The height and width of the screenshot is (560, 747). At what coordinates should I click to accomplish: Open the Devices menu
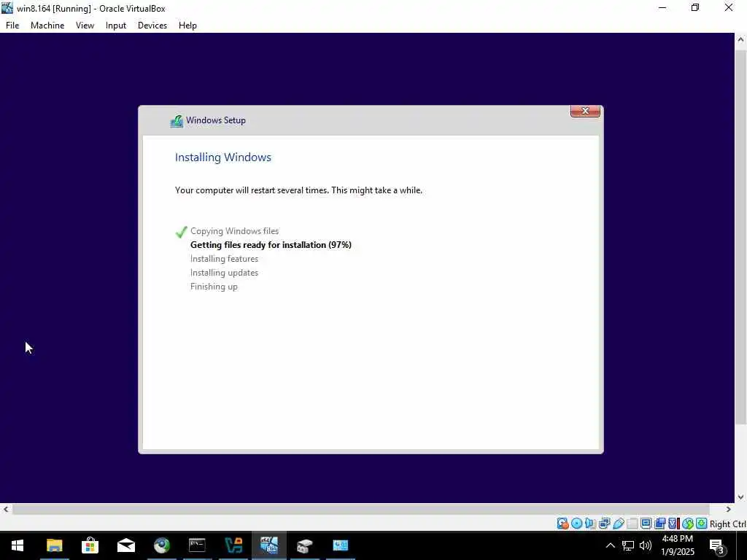[152, 26]
